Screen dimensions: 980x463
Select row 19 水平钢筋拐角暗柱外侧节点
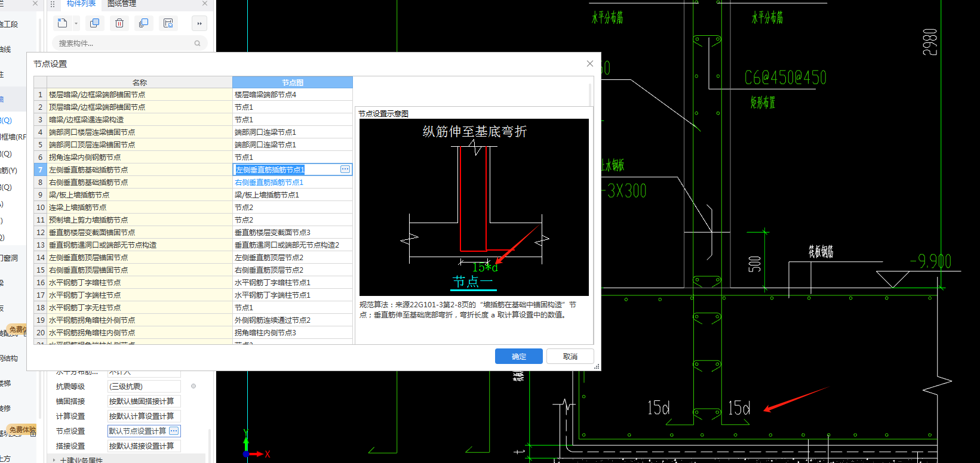(x=139, y=320)
